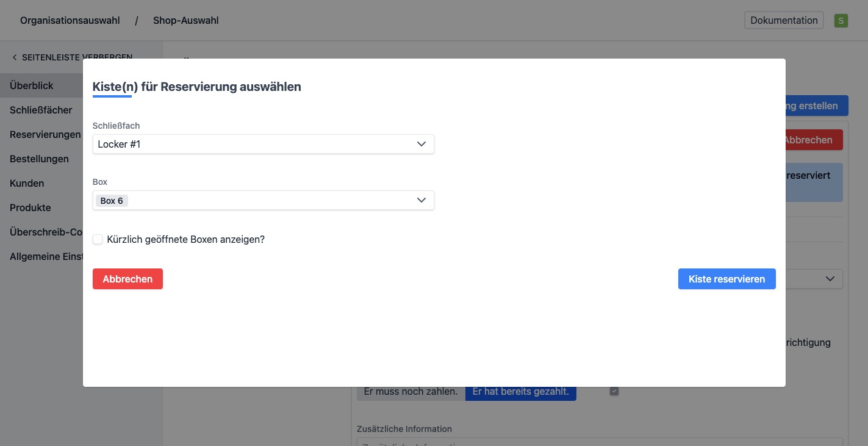Screen dimensions: 868x446
Task: Open the Box dropdown chevron
Action: 421,200
